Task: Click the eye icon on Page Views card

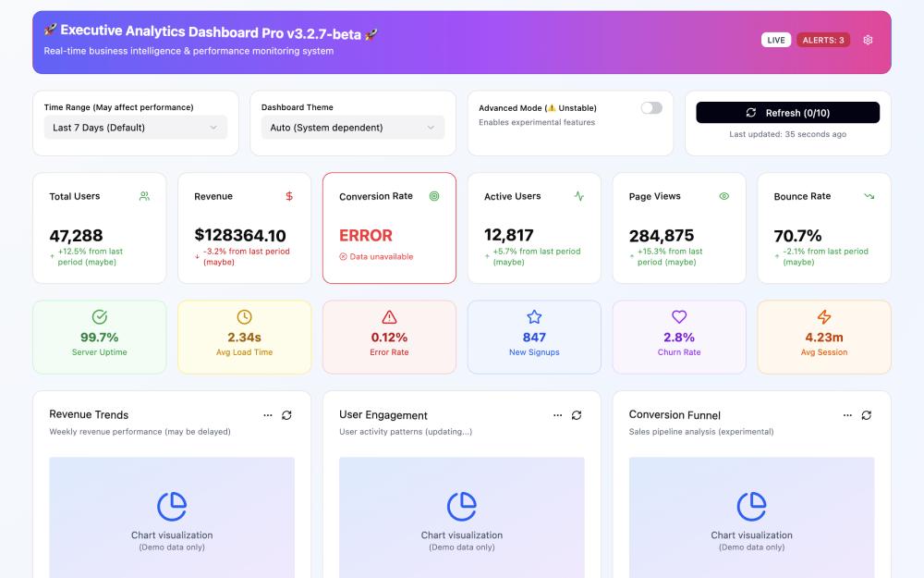Action: (723, 196)
